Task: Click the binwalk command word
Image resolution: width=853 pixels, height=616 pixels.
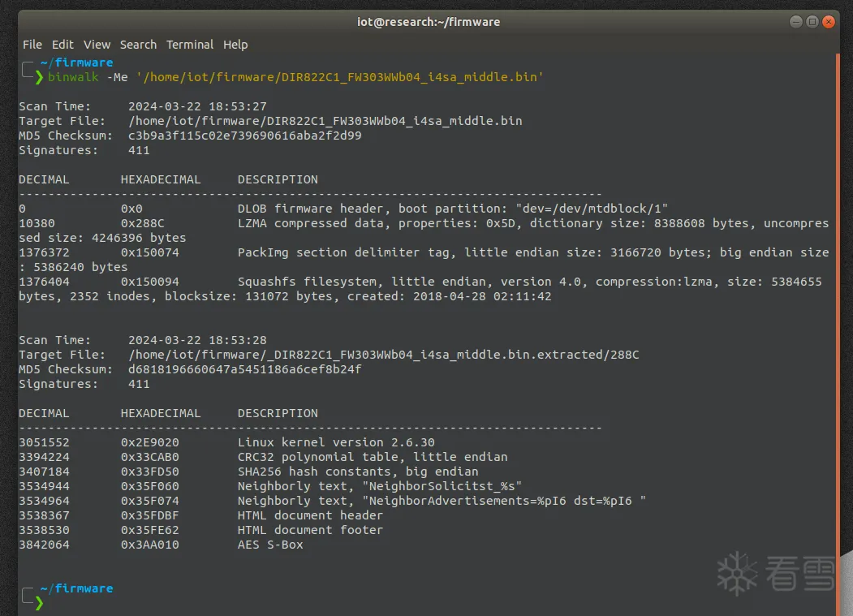Action: [73, 77]
